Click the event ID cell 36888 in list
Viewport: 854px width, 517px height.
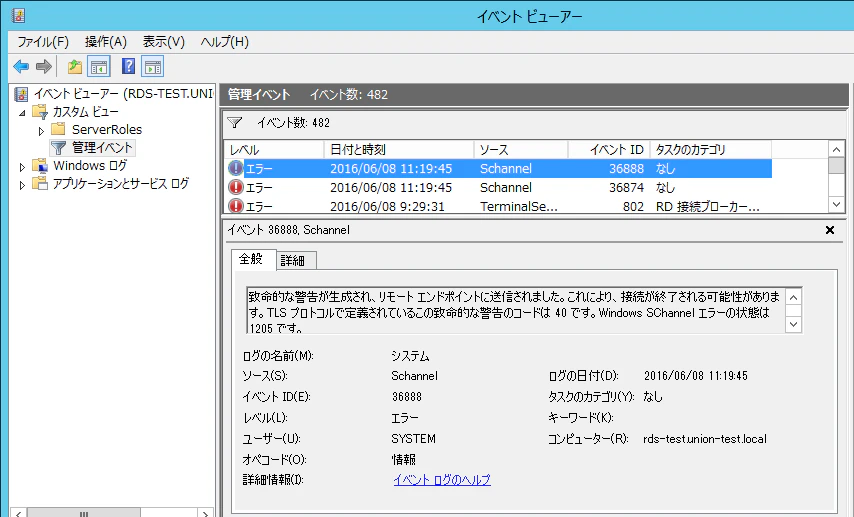coord(626,168)
